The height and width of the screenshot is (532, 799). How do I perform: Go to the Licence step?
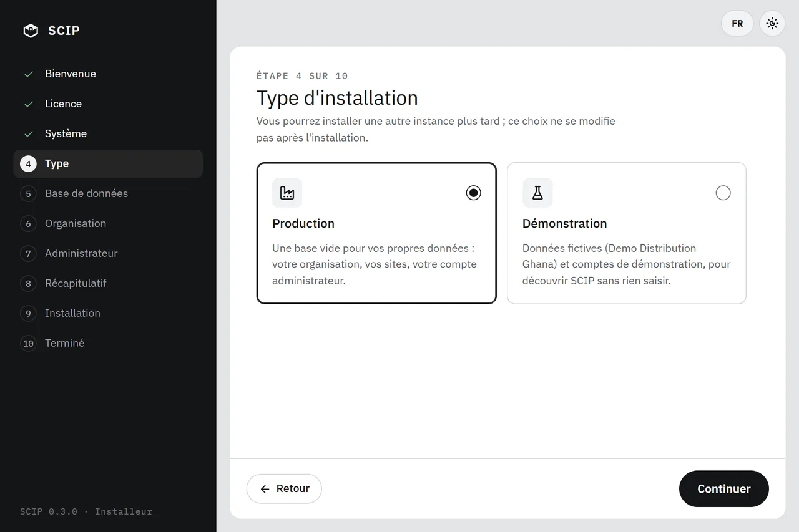coord(108,104)
